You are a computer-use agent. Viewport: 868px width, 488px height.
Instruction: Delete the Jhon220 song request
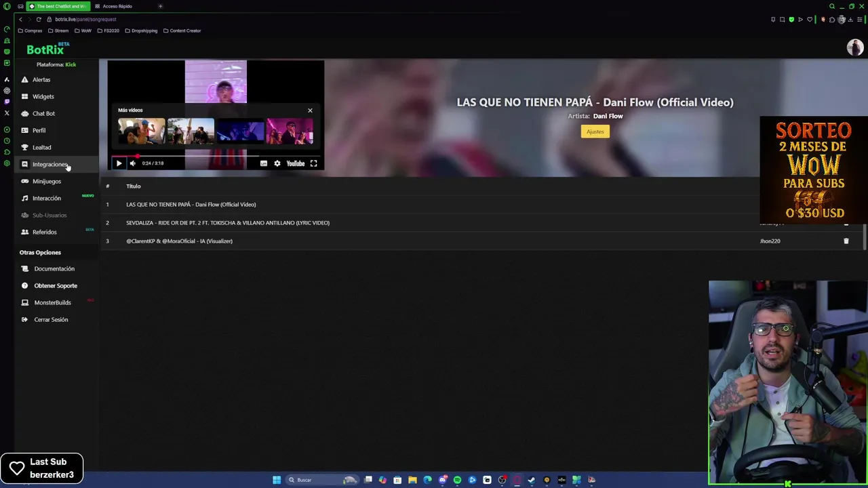pyautogui.click(x=846, y=241)
